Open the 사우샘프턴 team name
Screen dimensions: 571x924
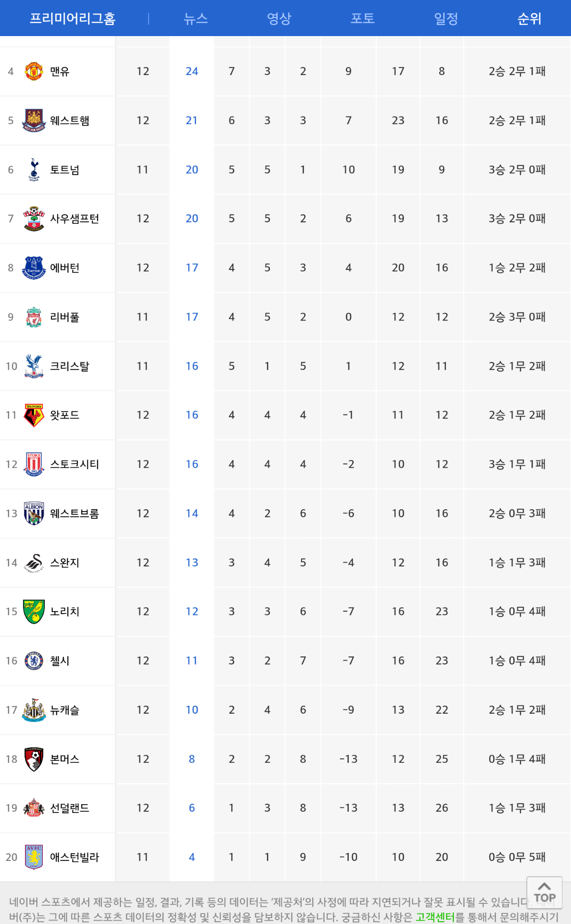pos(75,218)
